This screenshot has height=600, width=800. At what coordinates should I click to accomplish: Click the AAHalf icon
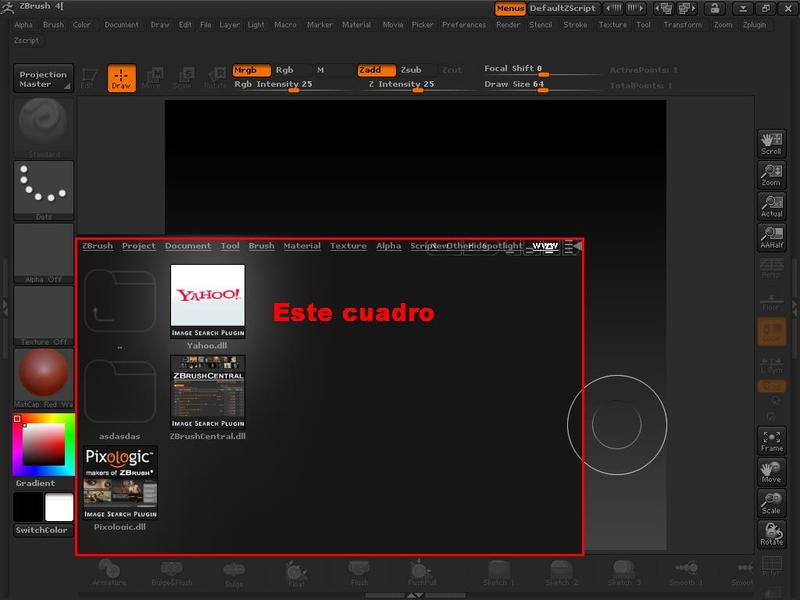click(771, 237)
